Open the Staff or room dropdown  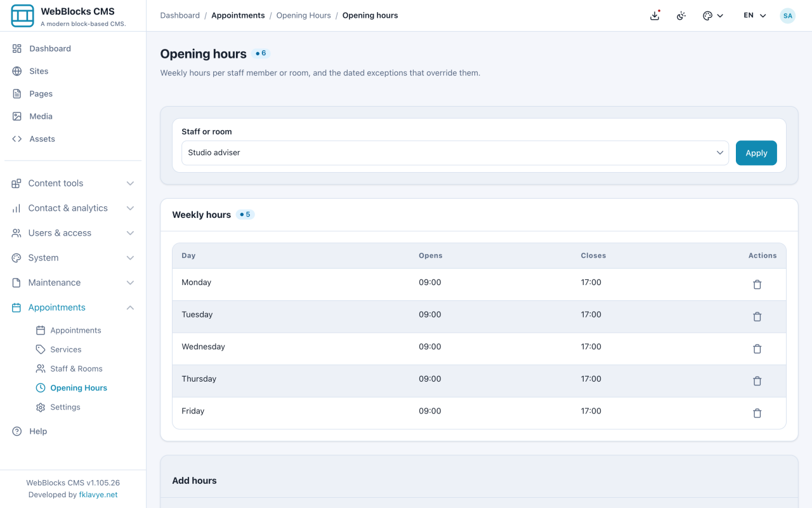click(x=455, y=153)
